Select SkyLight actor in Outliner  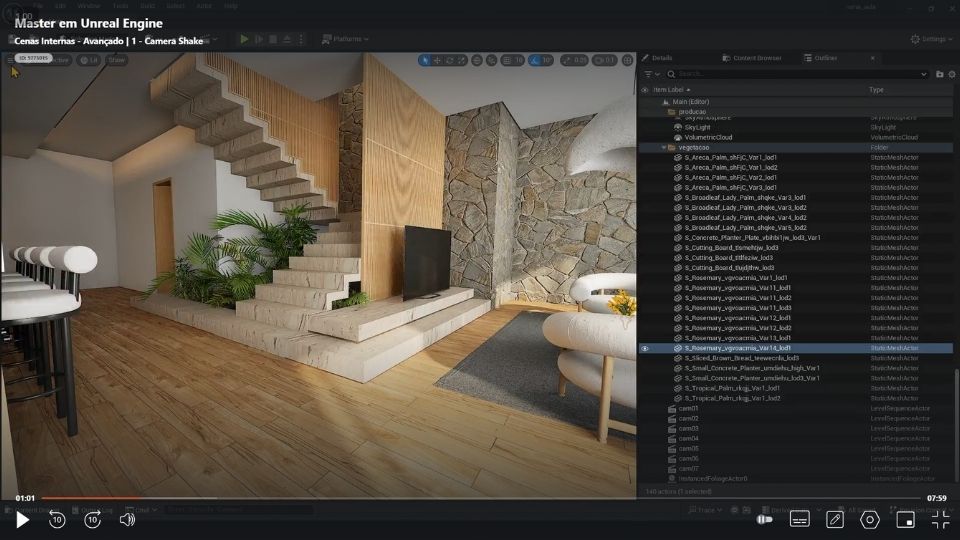pyautogui.click(x=796, y=127)
